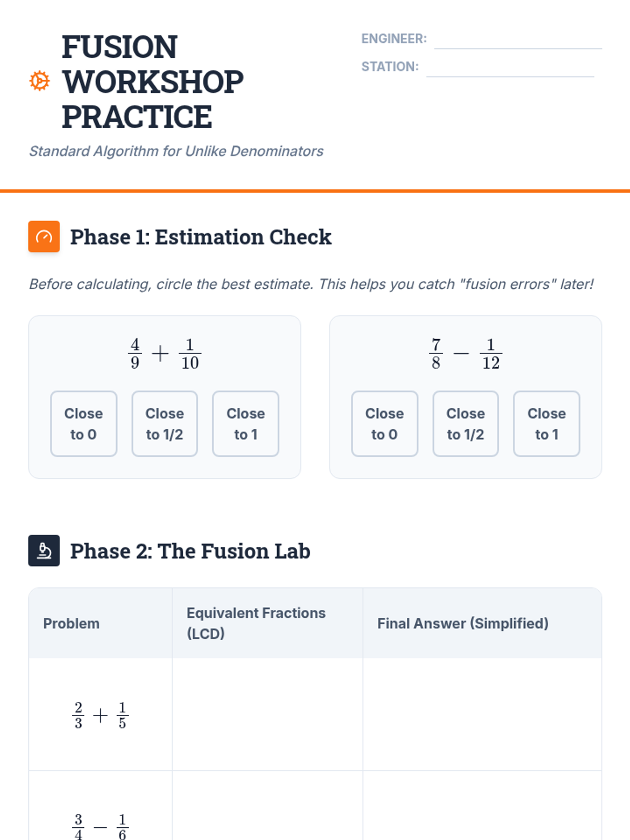Click the equivalent fractions cell for 2/3 + 1/5
Viewport: 630px width, 840px height.
pos(267,715)
